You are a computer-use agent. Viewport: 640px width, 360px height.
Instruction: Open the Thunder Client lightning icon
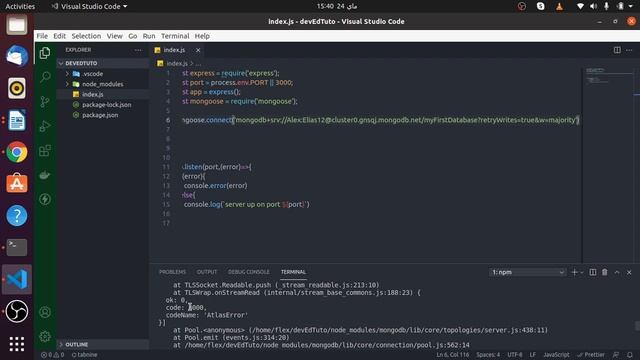pyautogui.click(x=45, y=199)
